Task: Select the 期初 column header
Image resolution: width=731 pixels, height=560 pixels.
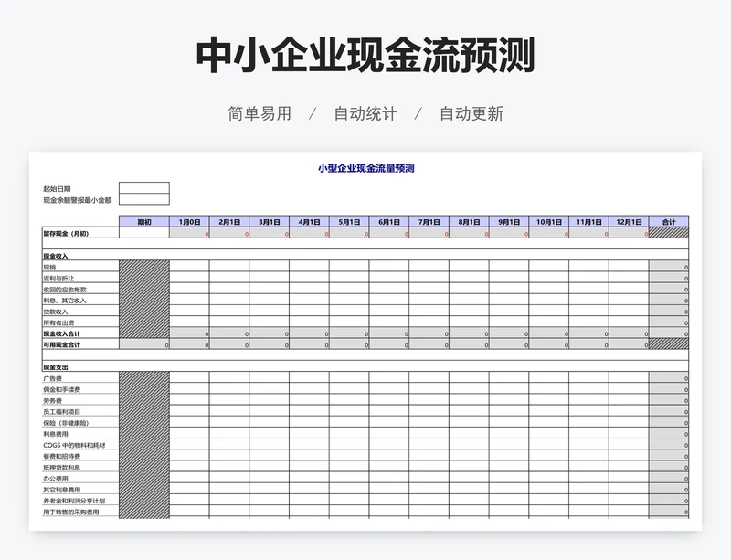Action: click(x=144, y=221)
